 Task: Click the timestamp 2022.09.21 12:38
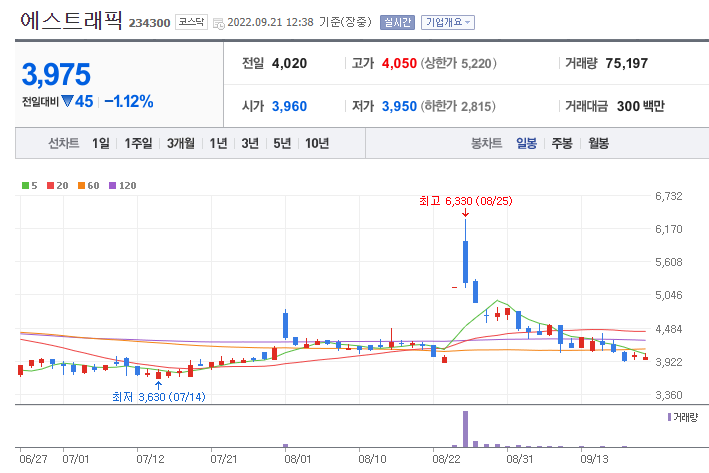270,22
